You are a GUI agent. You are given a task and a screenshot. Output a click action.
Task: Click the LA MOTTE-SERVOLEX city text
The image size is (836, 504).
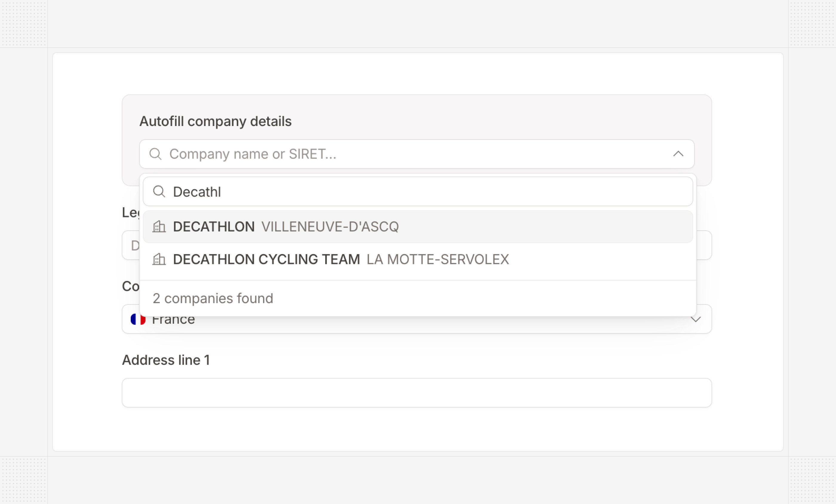[x=438, y=259]
